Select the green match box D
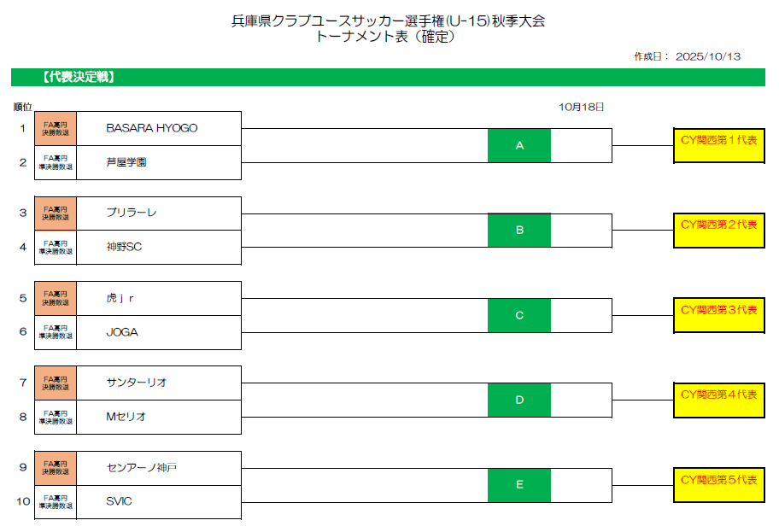 pos(518,400)
